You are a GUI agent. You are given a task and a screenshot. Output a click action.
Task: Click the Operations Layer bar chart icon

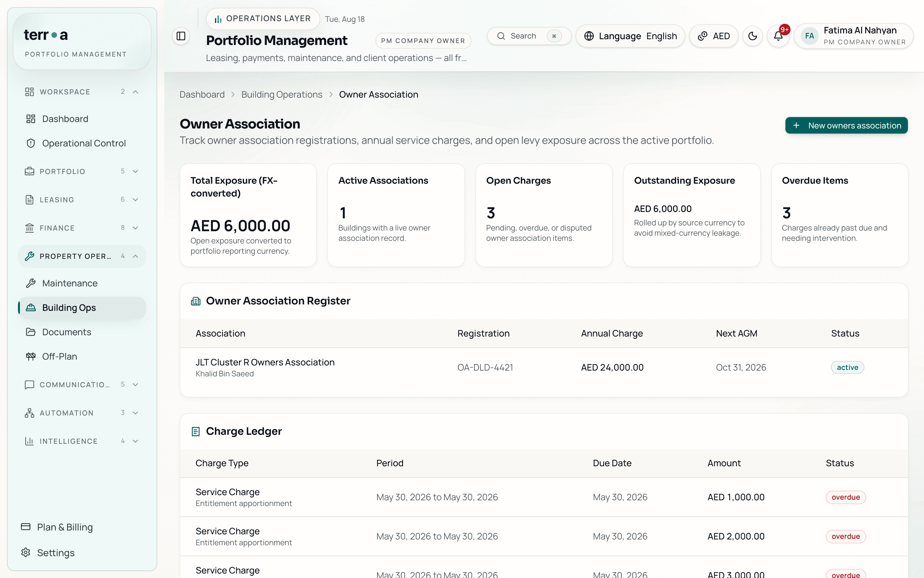coord(218,19)
